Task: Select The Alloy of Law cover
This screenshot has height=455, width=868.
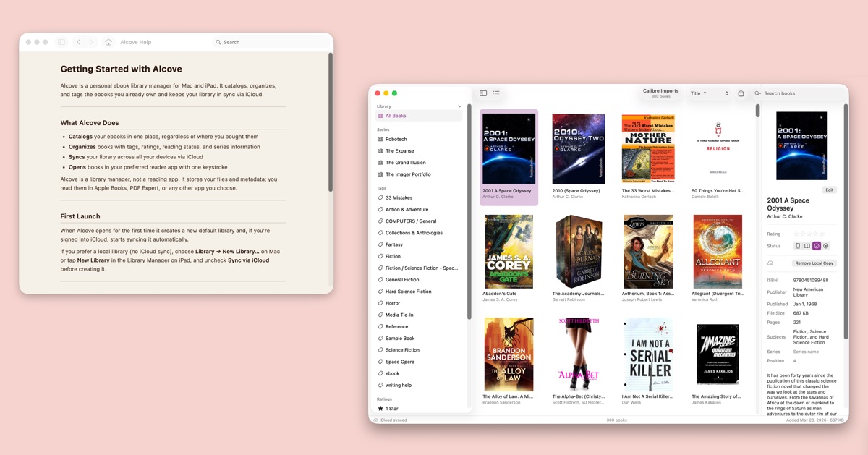Action: 509,354
